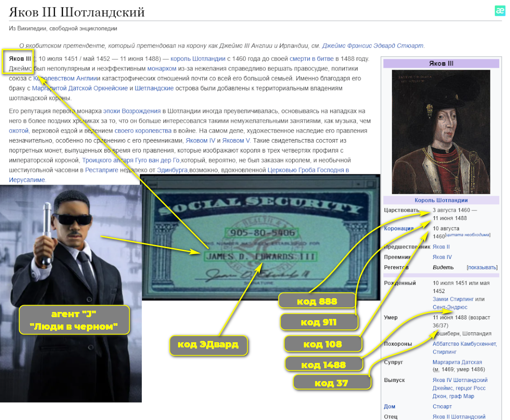This screenshot has height=420, width=510.
Task: Open Джон, граф Мар link
Action: [x=453, y=396]
